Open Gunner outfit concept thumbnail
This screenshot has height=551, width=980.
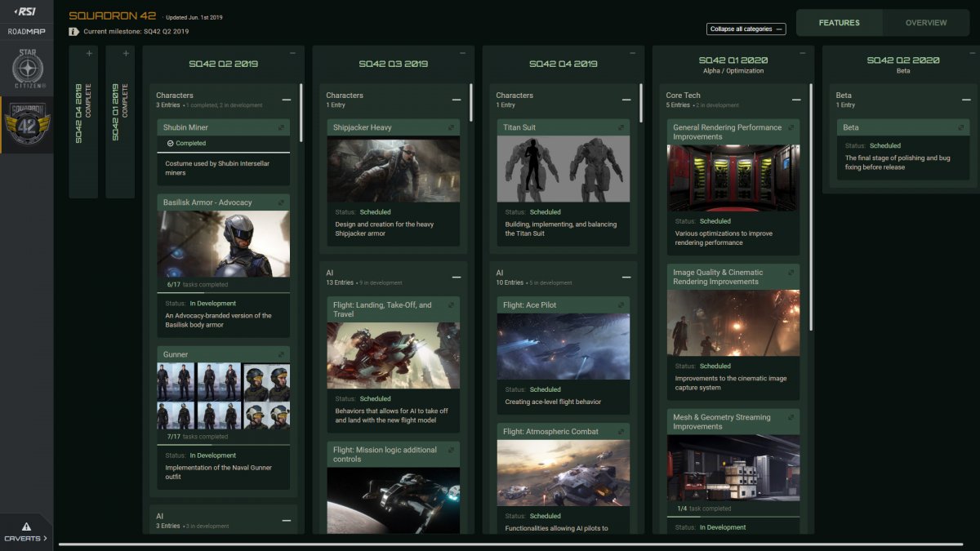pyautogui.click(x=223, y=396)
